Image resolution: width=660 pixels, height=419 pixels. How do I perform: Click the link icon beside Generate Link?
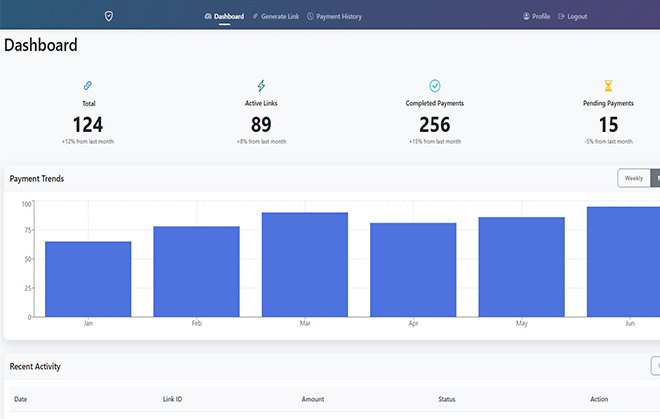pyautogui.click(x=255, y=16)
